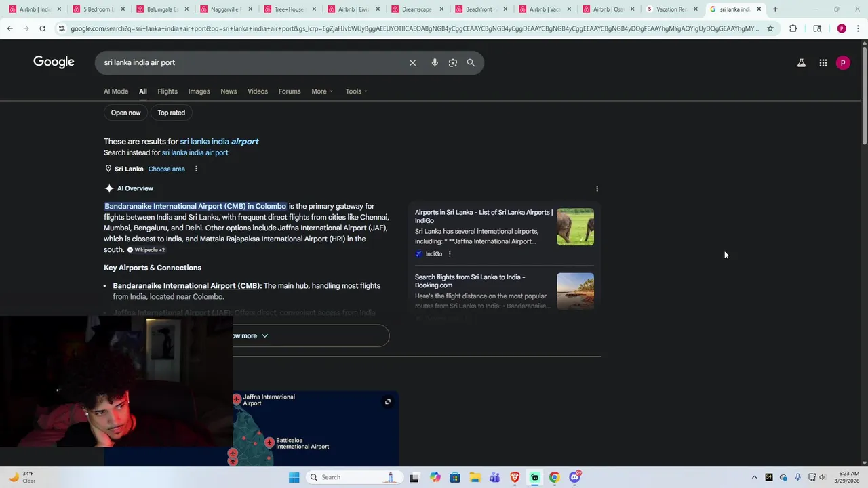This screenshot has width=868, height=488.
Task: Open Search Labs flask icon
Action: 802,62
